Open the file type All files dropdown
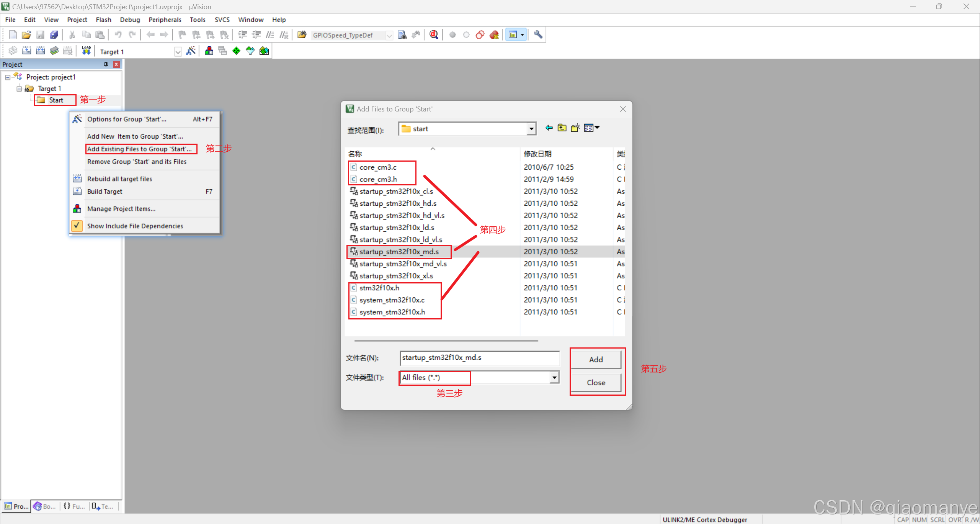Viewport: 980px width, 524px height. pos(554,377)
